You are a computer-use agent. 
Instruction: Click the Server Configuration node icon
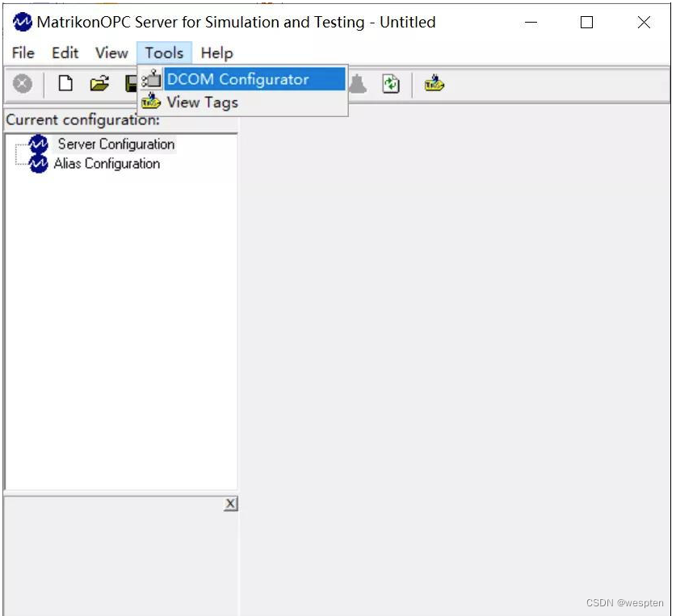click(x=39, y=144)
